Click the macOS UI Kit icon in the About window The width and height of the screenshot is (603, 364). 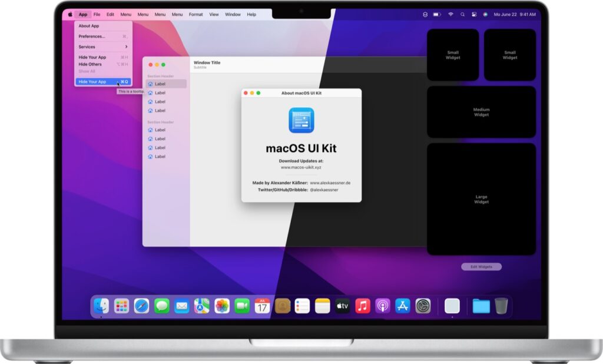[301, 120]
